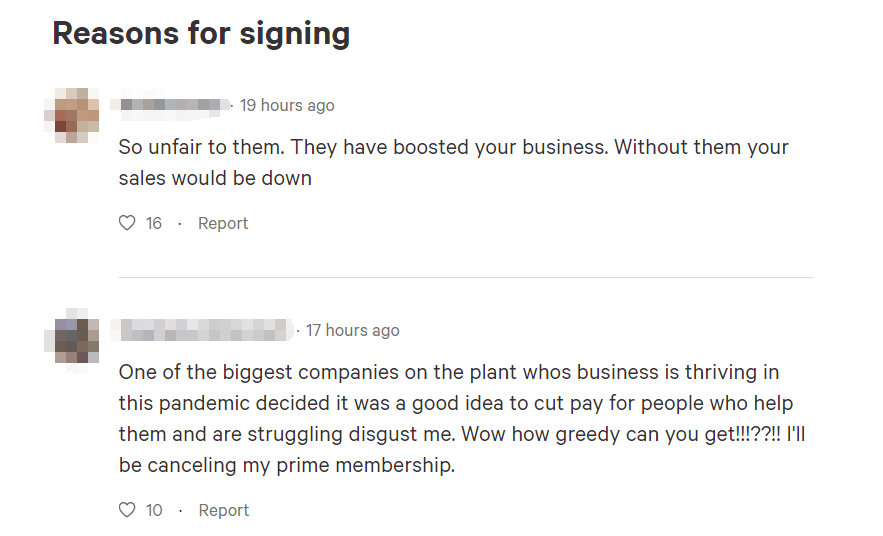Report the comment about canceling prime membership

tap(223, 510)
